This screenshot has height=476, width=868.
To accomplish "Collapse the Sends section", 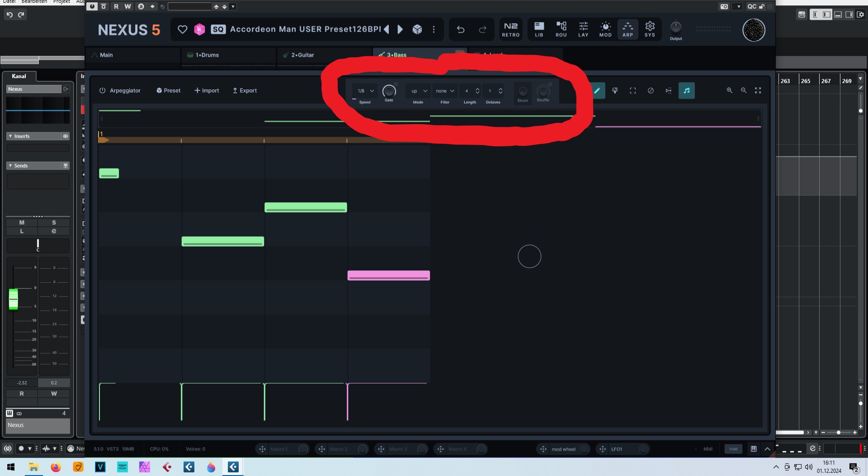I will click(10, 166).
